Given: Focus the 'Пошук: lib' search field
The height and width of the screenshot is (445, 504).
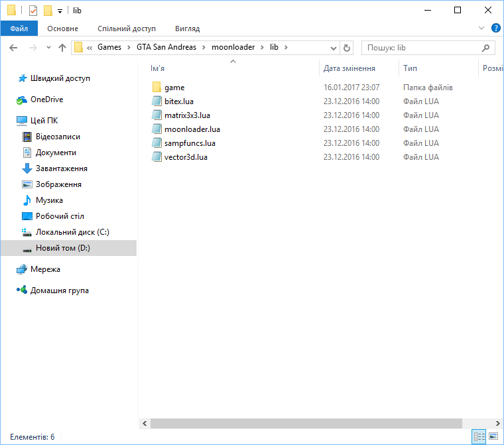Looking at the screenshot, I should point(428,48).
